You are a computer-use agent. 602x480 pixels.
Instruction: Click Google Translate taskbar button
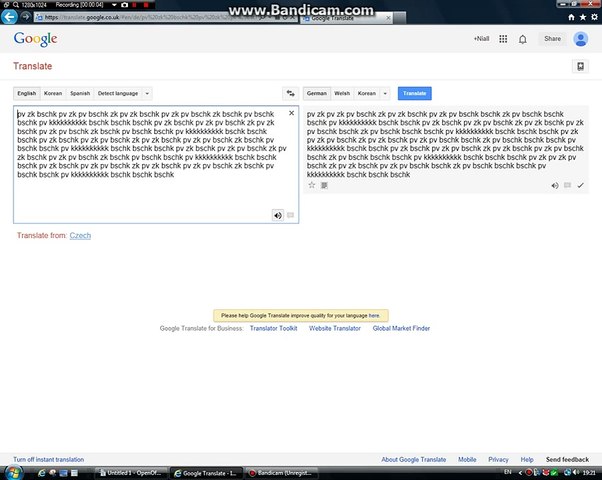coord(206,473)
